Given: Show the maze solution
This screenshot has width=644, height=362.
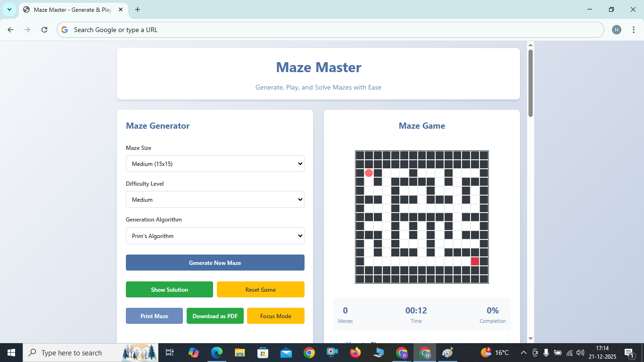Looking at the screenshot, I should coord(169,289).
